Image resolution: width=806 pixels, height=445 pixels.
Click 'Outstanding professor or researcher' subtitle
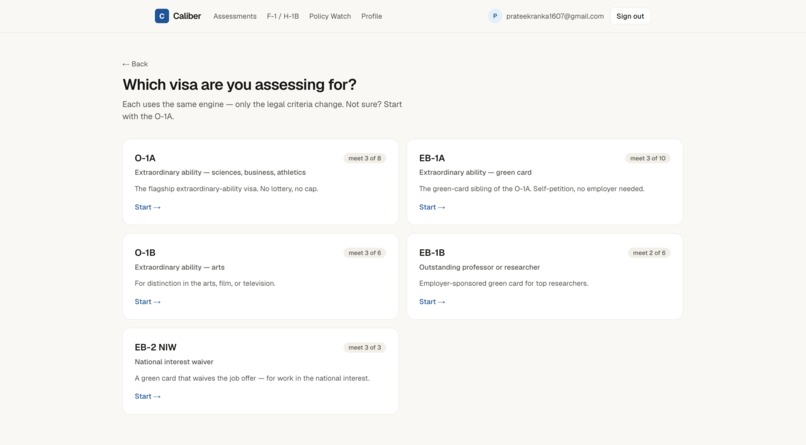(479, 267)
